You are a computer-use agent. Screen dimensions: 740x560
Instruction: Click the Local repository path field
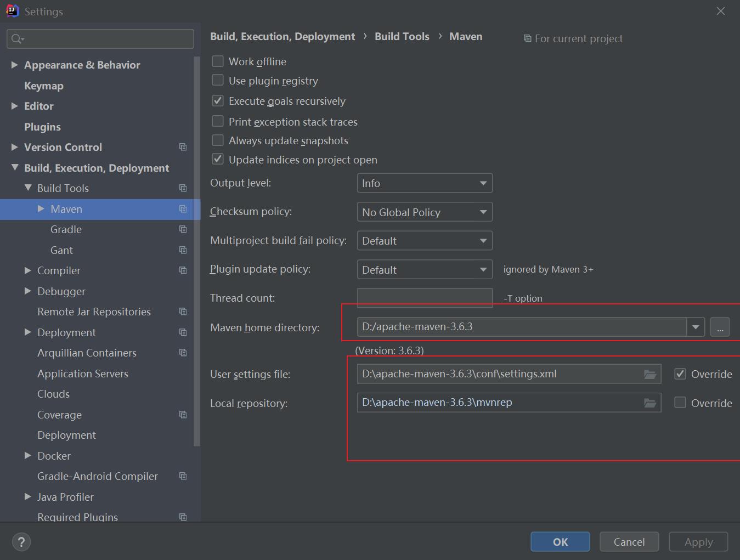coord(509,403)
